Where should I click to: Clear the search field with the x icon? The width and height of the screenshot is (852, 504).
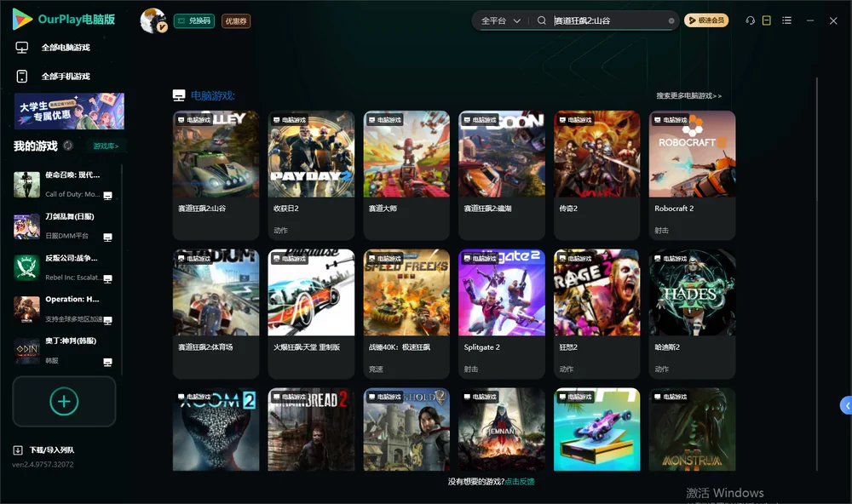pos(671,20)
